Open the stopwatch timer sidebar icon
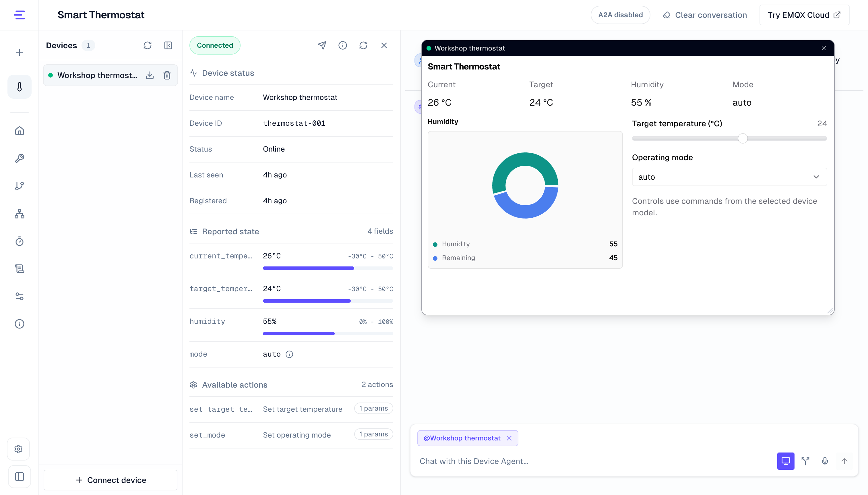868x495 pixels. pyautogui.click(x=19, y=241)
